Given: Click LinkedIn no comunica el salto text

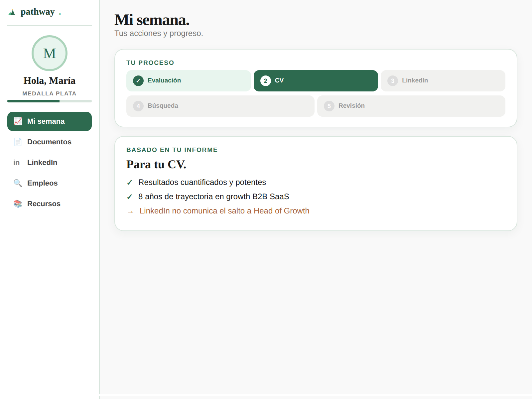Looking at the screenshot, I should pos(224,211).
